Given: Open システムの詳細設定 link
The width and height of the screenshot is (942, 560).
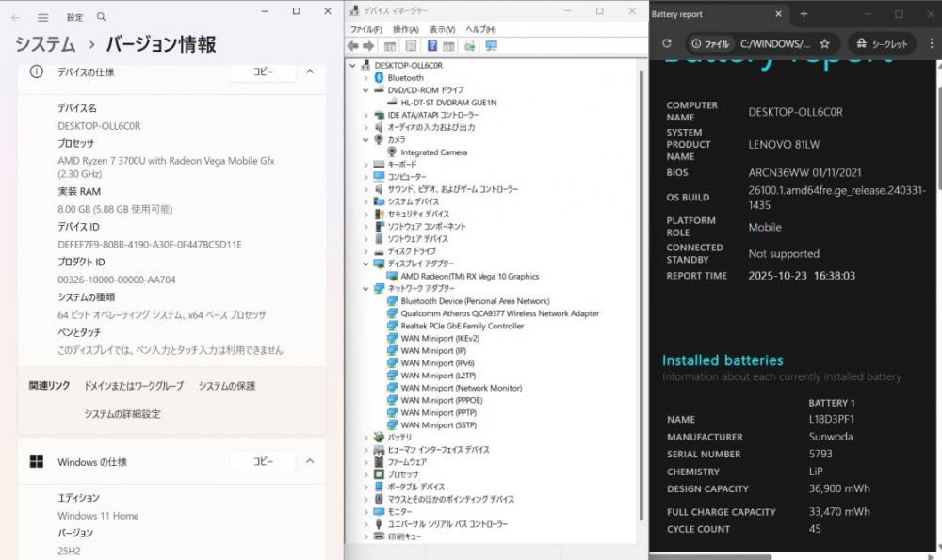Looking at the screenshot, I should coord(122,413).
